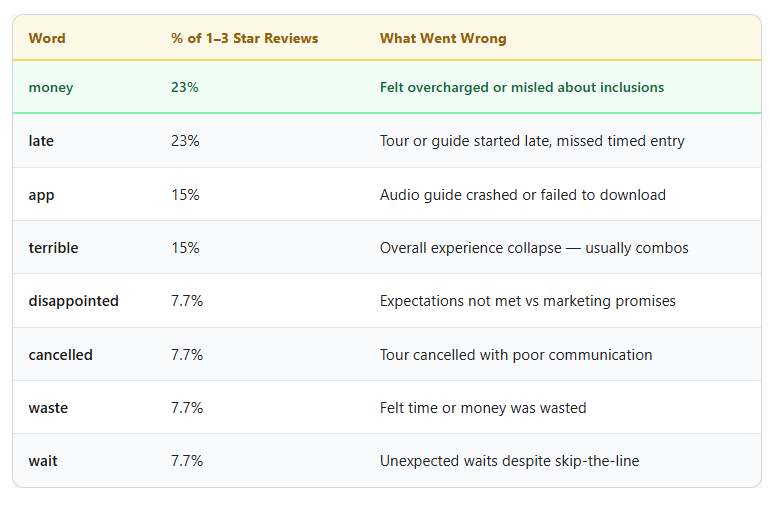The image size is (770, 510).
Task: Click "Tour or guide started late" description
Action: [532, 141]
